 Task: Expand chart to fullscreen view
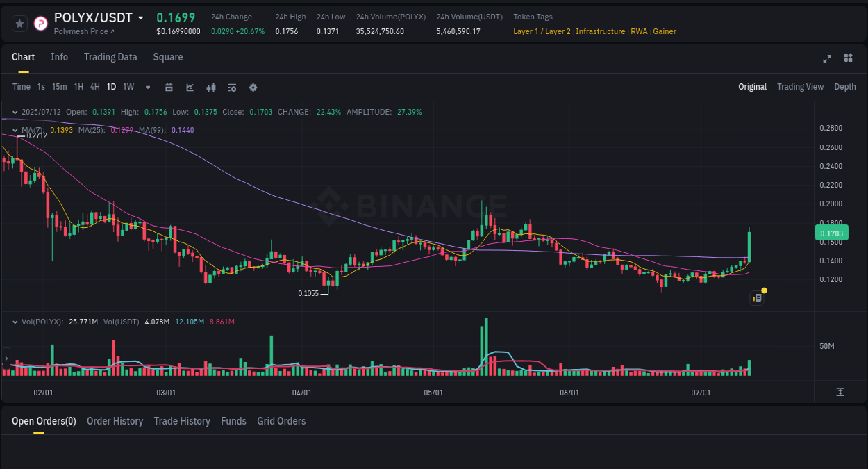click(x=826, y=59)
